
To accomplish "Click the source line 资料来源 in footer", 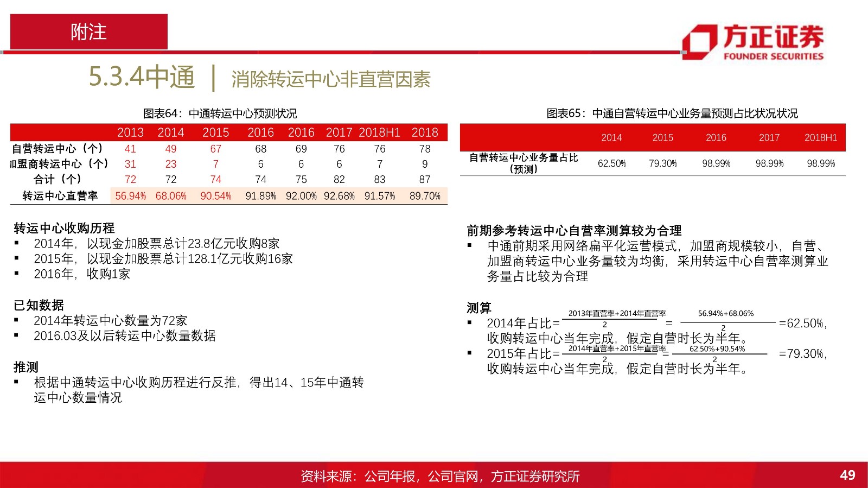I will pos(440,476).
